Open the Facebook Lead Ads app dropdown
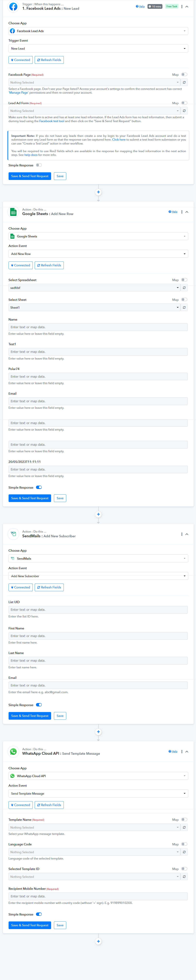 coord(98,31)
